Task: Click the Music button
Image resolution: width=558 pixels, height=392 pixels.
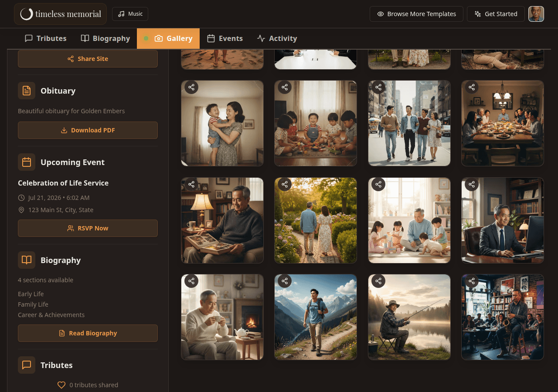Action: point(130,14)
